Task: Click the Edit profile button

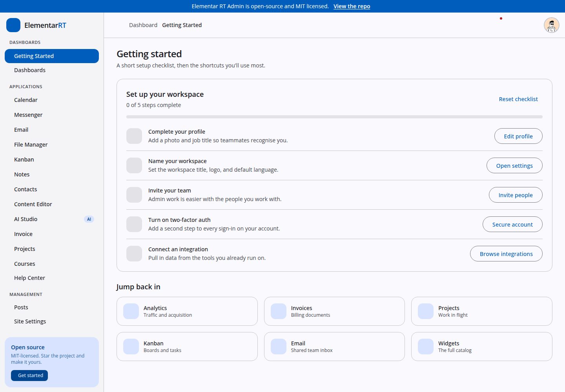Action: click(x=518, y=136)
